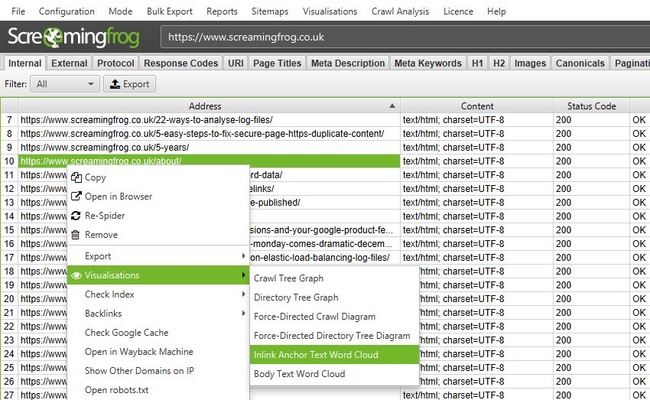Viewport: 650px width, 400px height.
Task: Click the Copy icon in context menu
Action: pyautogui.click(x=75, y=177)
